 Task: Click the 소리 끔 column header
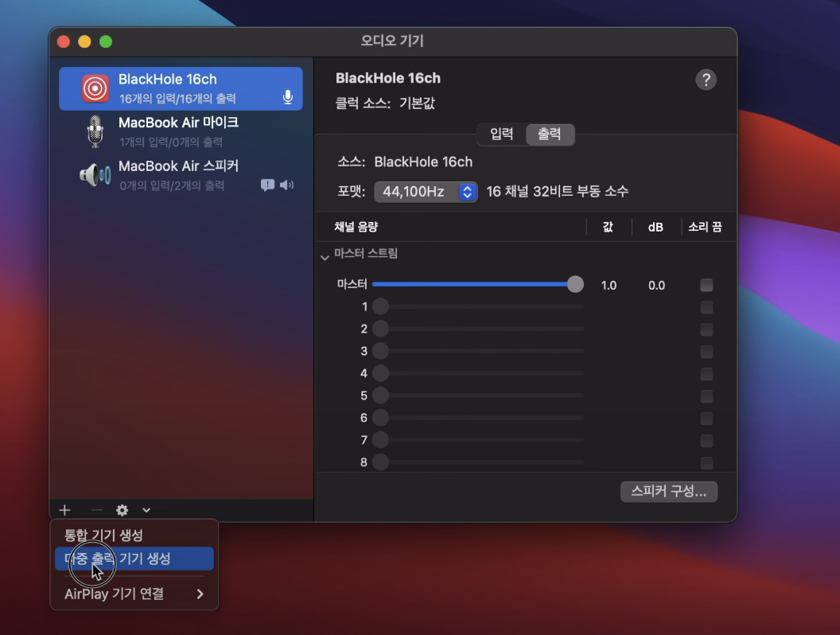705,227
